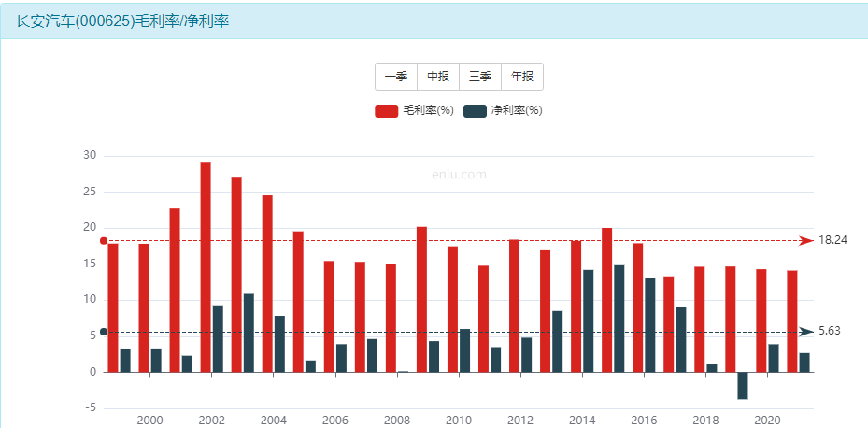868x428 pixels.
Task: Click the red gross margin bar for 2005
Action: 298,302
